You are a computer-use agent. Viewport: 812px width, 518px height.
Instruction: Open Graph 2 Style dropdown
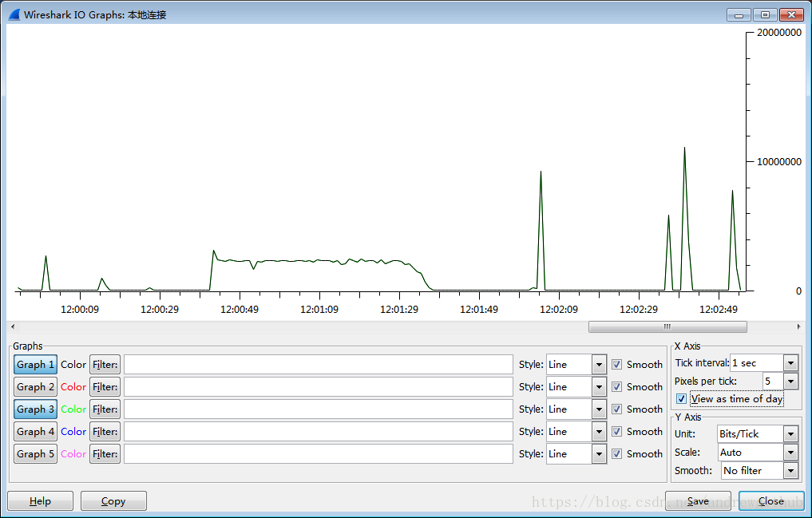pos(599,386)
